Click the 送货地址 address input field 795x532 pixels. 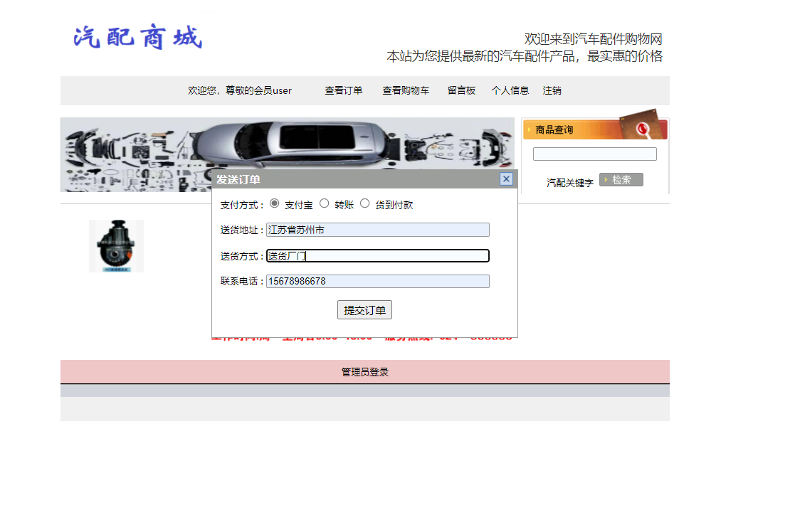pos(377,229)
